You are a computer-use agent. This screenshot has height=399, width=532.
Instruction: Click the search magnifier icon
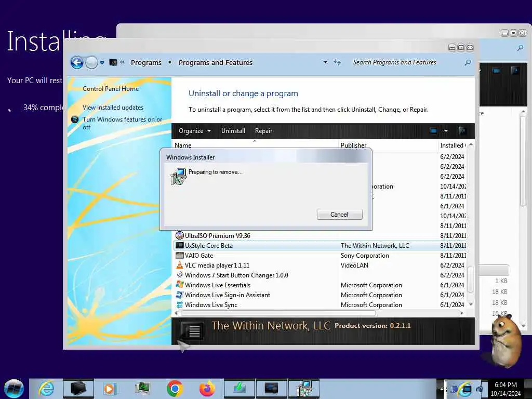point(468,62)
